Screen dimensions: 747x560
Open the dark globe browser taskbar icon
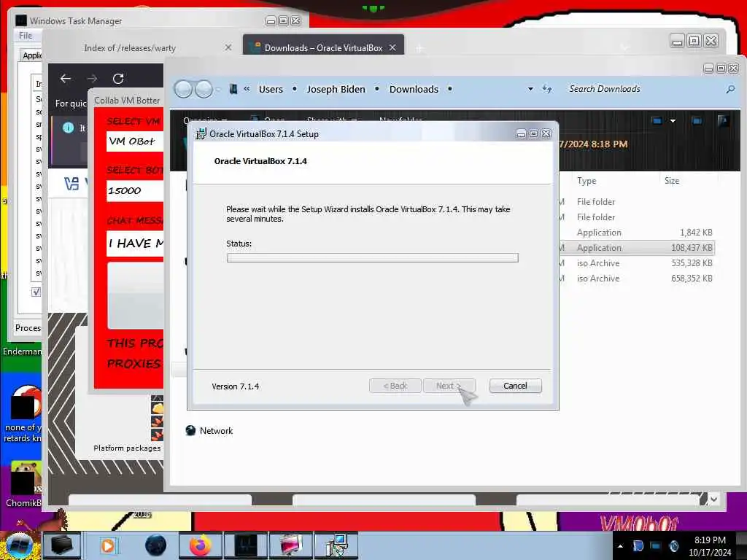pos(156,545)
